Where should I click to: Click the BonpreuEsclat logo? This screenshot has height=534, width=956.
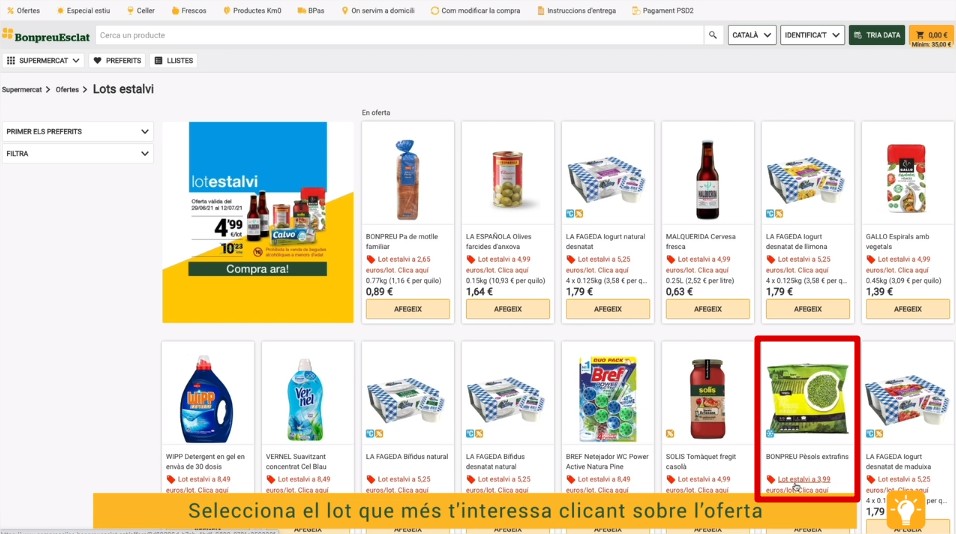[46, 36]
